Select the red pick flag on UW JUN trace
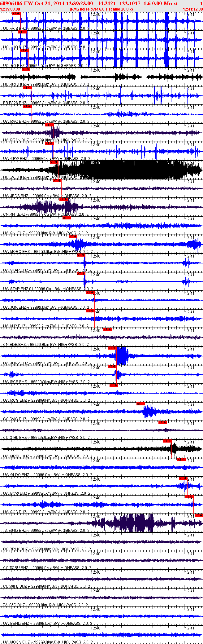This screenshot has width=203, height=644. coord(90,292)
